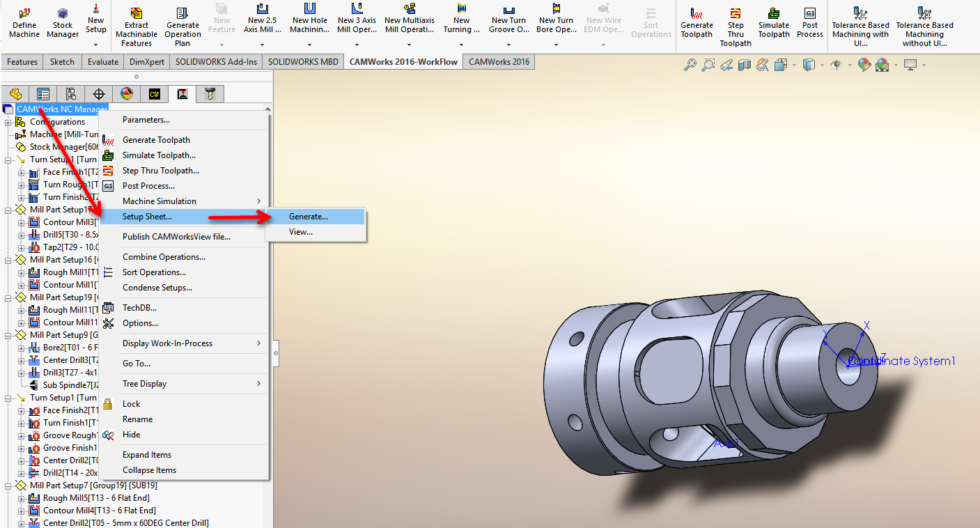The image size is (980, 528).
Task: Click the Edit Appearance color ball icon
Action: point(864,65)
